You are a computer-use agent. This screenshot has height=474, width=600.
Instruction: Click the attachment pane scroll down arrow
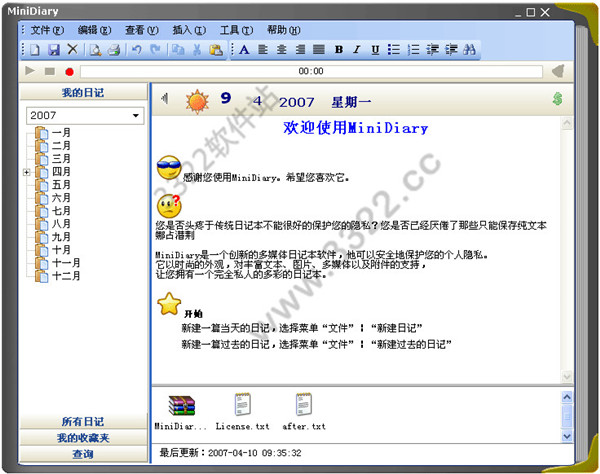tap(567, 436)
